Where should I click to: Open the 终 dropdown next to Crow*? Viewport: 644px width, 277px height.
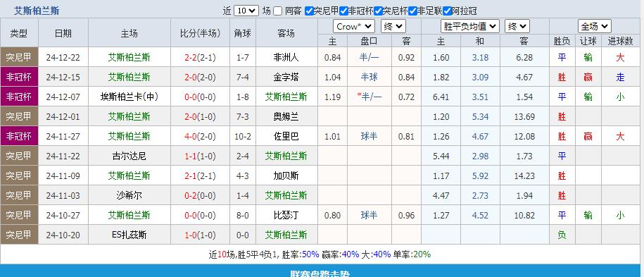tap(393, 26)
